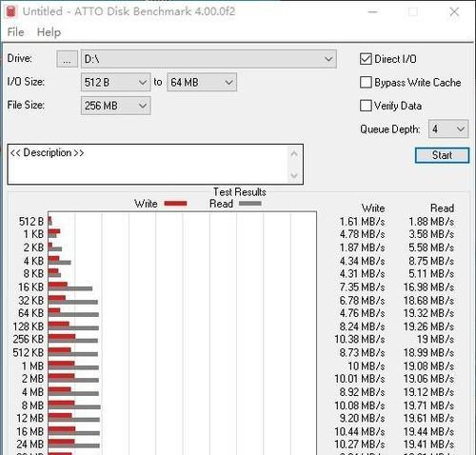The width and height of the screenshot is (476, 455).
Task: Click the Start benchmark button
Action: click(x=442, y=155)
